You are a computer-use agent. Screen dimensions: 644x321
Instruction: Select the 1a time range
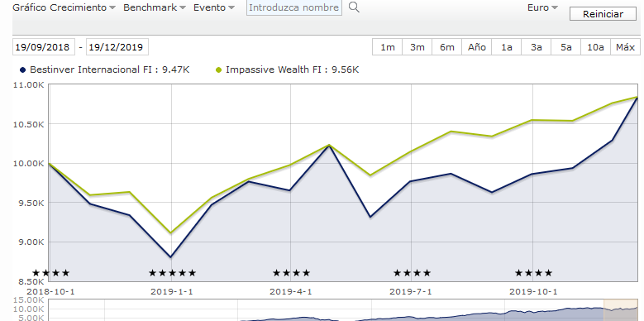click(507, 47)
